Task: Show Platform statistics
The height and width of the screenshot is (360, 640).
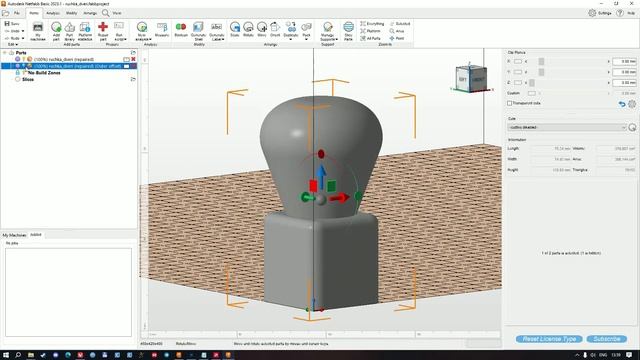Action: (85, 31)
